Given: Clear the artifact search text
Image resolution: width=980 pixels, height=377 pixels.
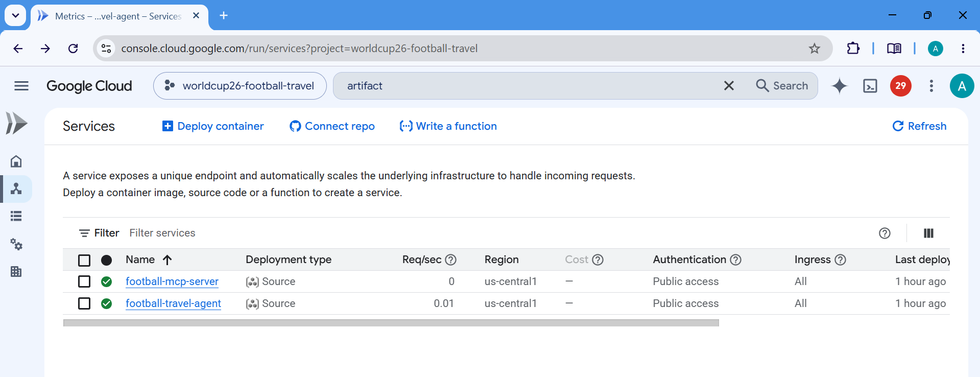Looking at the screenshot, I should tap(729, 86).
